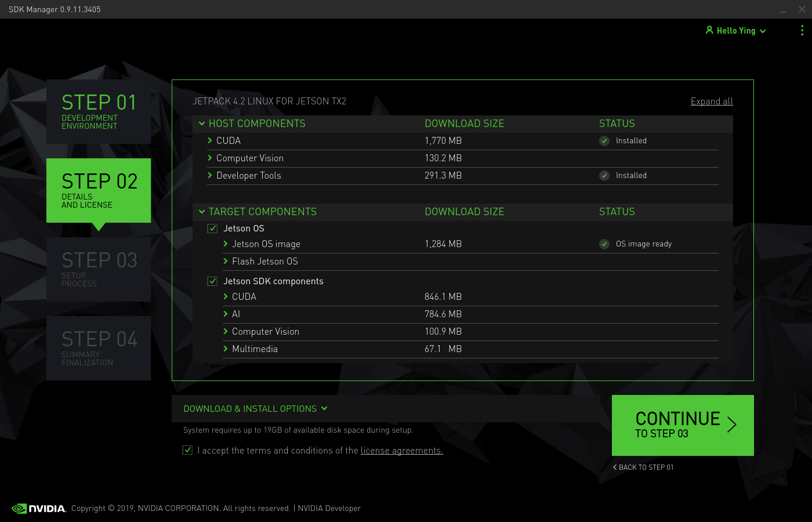Screen dimensions: 812x522
Task: Click the OS image ready checkmark icon
Action: point(604,244)
